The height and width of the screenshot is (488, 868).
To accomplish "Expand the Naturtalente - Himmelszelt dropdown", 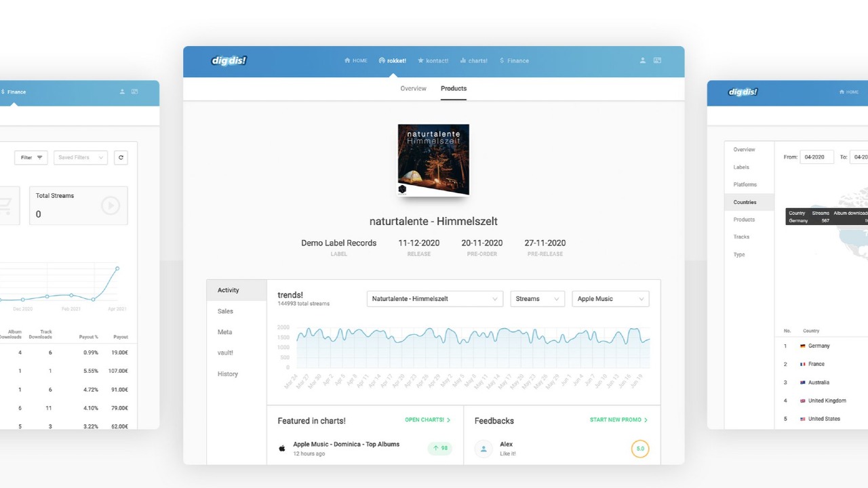I will [x=435, y=299].
